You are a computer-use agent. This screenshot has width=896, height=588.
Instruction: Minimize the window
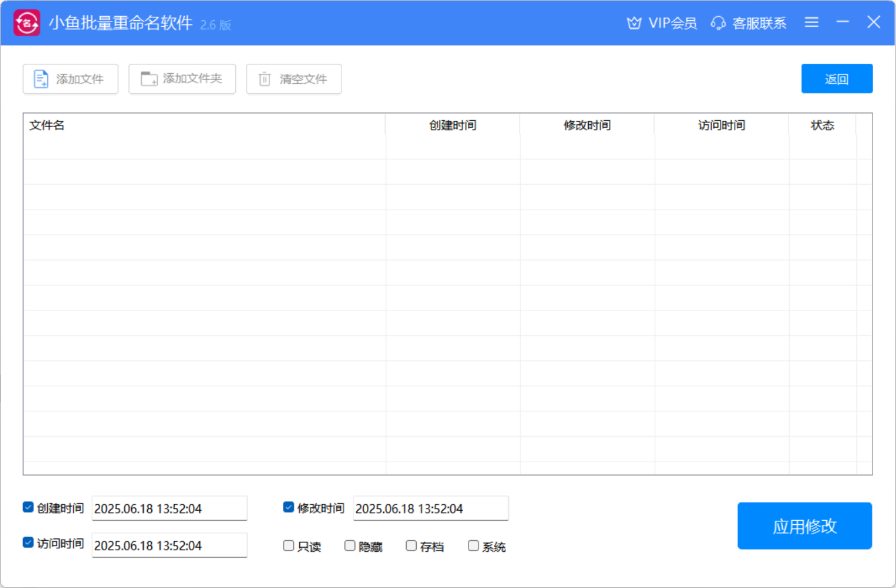coord(843,22)
